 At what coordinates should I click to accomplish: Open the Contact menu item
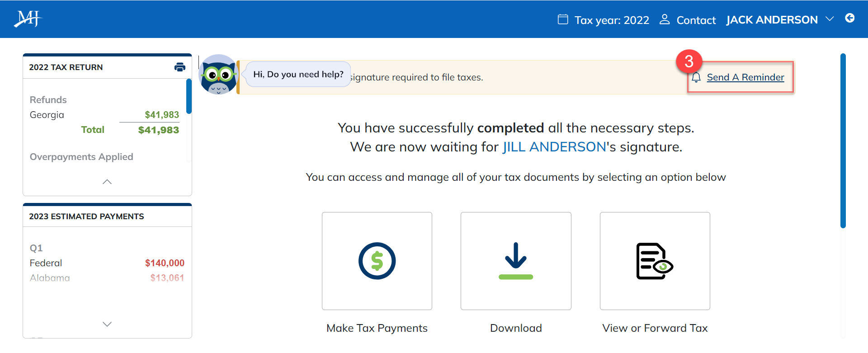tap(696, 20)
